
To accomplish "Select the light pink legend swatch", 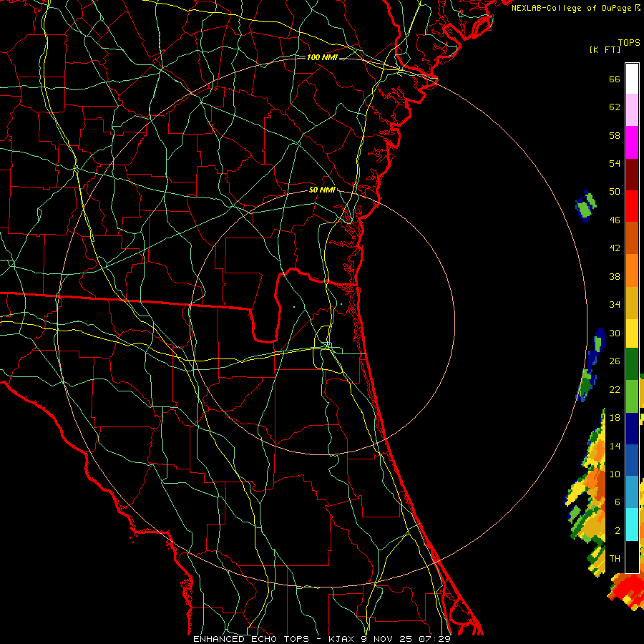I will tap(632, 109).
